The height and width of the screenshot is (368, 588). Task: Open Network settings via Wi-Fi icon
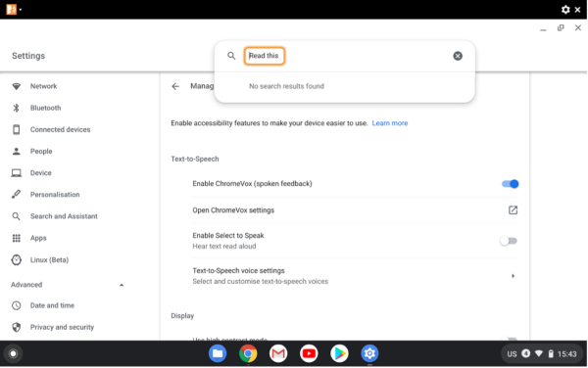16,86
